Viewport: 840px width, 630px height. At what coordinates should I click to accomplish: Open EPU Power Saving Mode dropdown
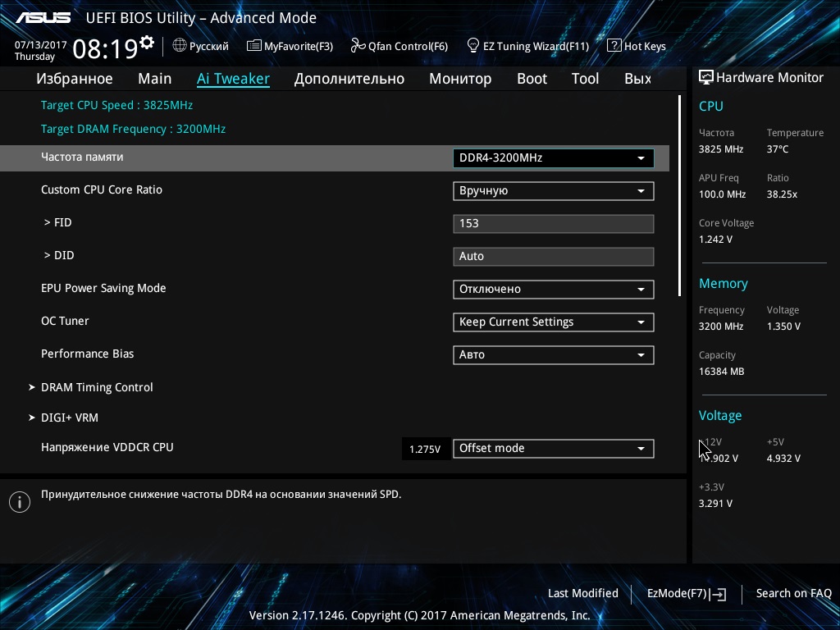coord(554,290)
